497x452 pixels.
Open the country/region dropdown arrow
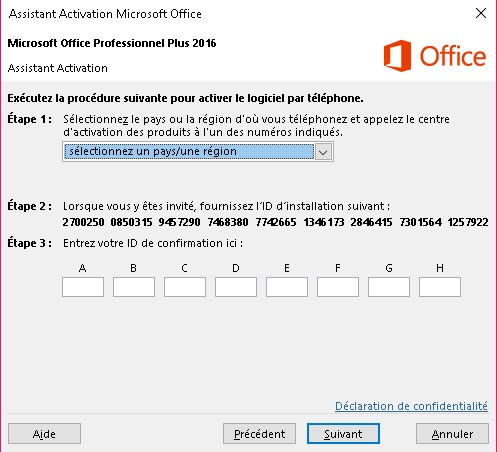click(x=323, y=152)
